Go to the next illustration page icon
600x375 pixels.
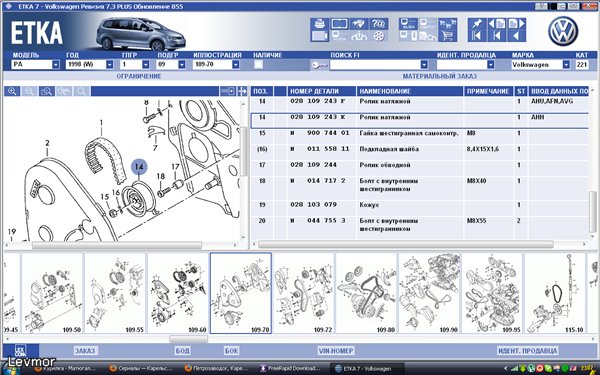[517, 24]
